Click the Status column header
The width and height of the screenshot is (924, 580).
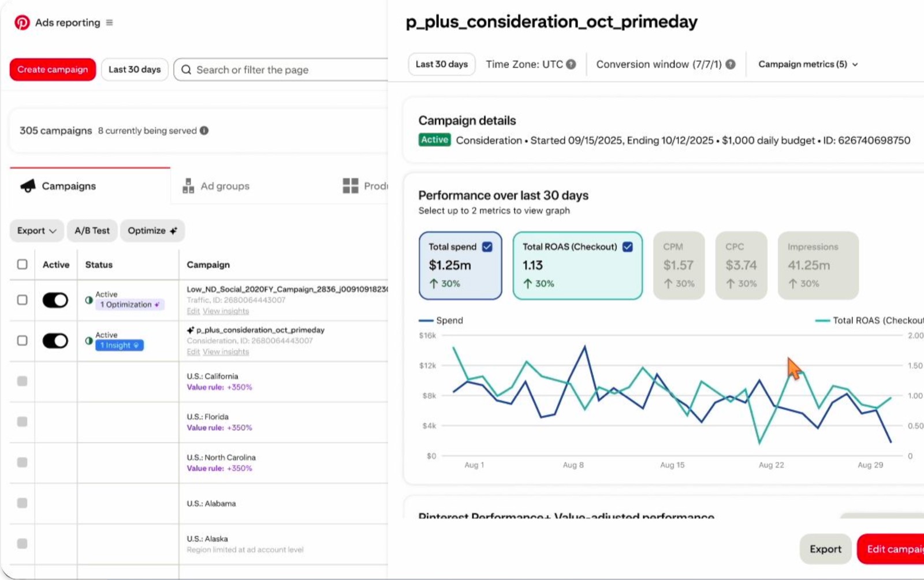[x=99, y=264]
